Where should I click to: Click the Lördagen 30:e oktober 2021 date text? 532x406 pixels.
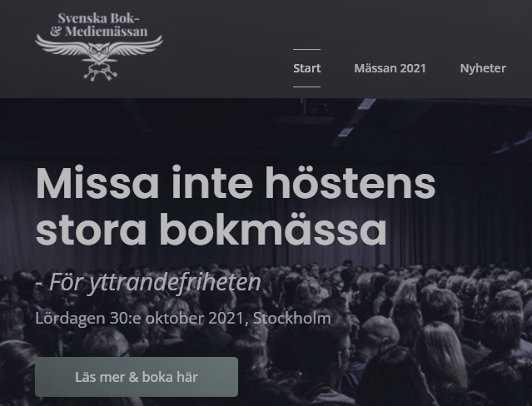(139, 318)
